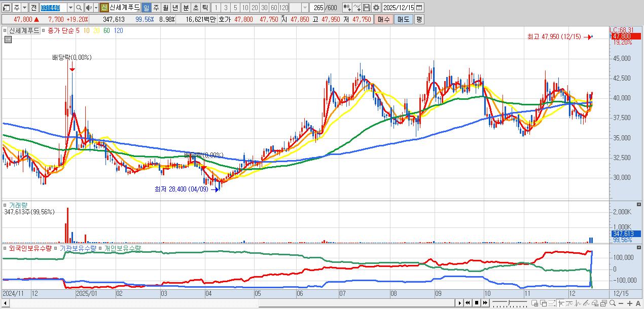The width and height of the screenshot is (644, 309).
Task: Click the orange 10-day moving average label
Action: [x=87, y=30]
